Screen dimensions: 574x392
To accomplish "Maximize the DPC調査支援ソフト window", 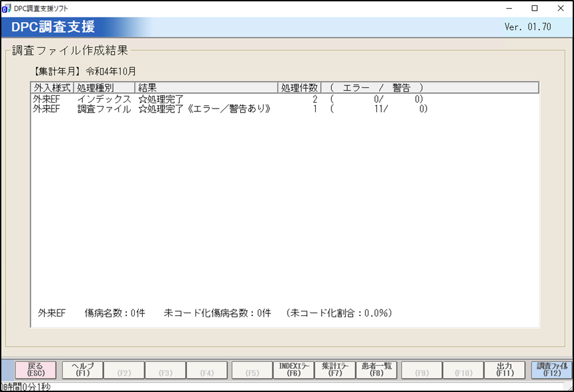I will click(535, 8).
